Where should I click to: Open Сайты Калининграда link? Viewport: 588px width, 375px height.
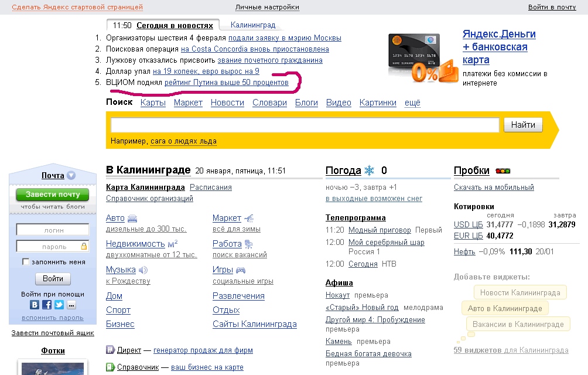click(x=255, y=324)
